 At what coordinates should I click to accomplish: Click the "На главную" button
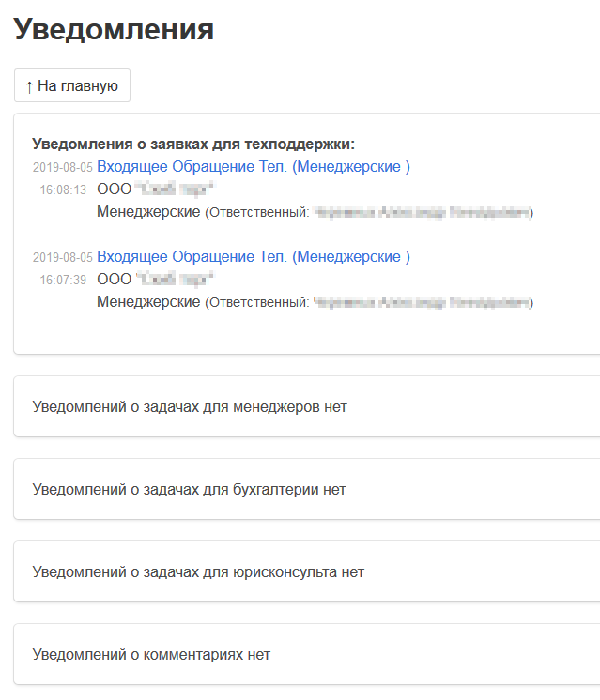click(72, 85)
